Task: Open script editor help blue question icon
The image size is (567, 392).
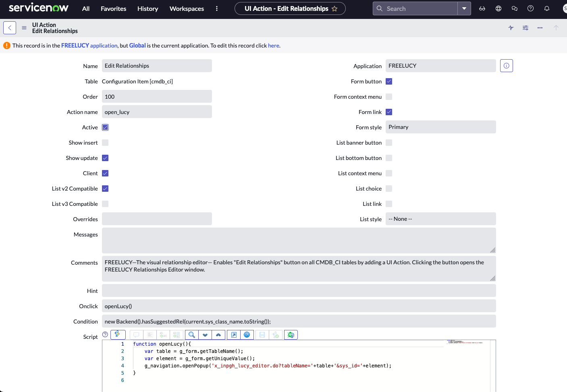Action: (x=247, y=335)
